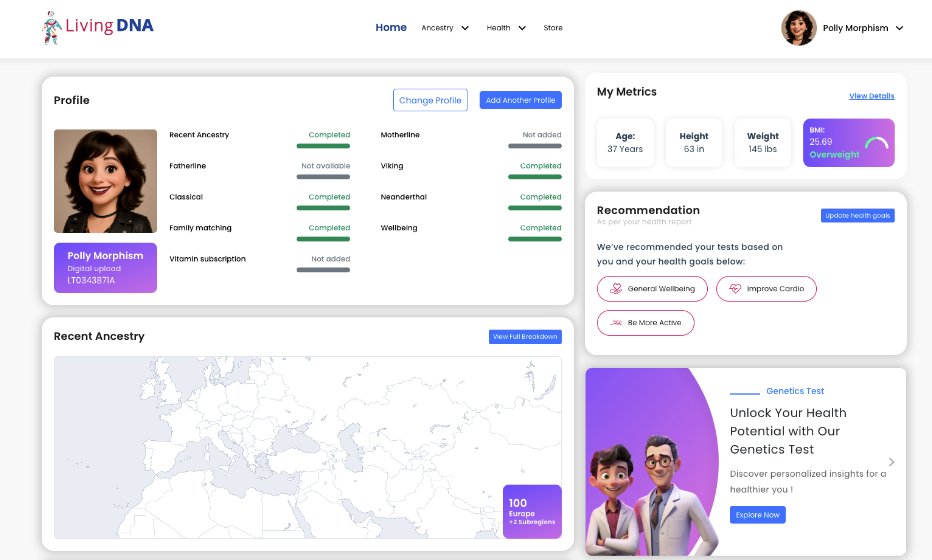Image resolution: width=932 pixels, height=560 pixels.
Task: Click the Viking completed progress bar
Action: point(535,177)
